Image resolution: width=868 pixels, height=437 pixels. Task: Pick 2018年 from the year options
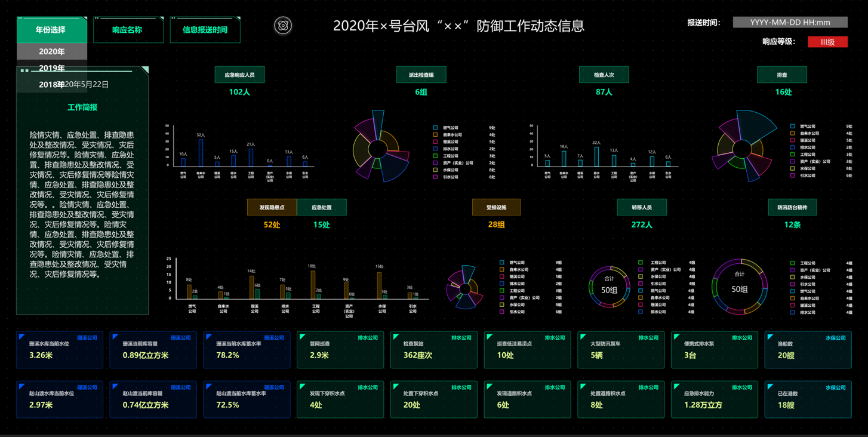(x=52, y=85)
